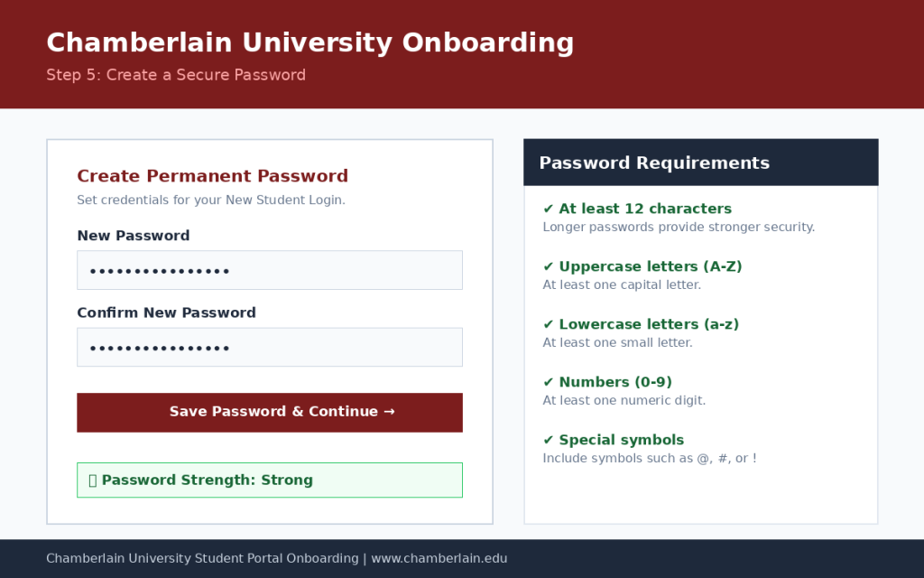Click the Password Strength indicator icon
The width and height of the screenshot is (924, 578).
click(93, 480)
